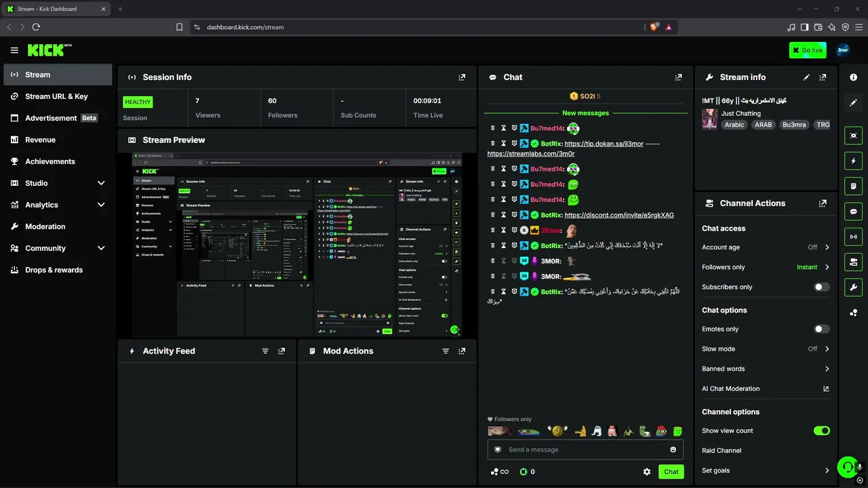868x488 pixels.
Task: Open the 3mor profile avatar
Action: (843, 50)
